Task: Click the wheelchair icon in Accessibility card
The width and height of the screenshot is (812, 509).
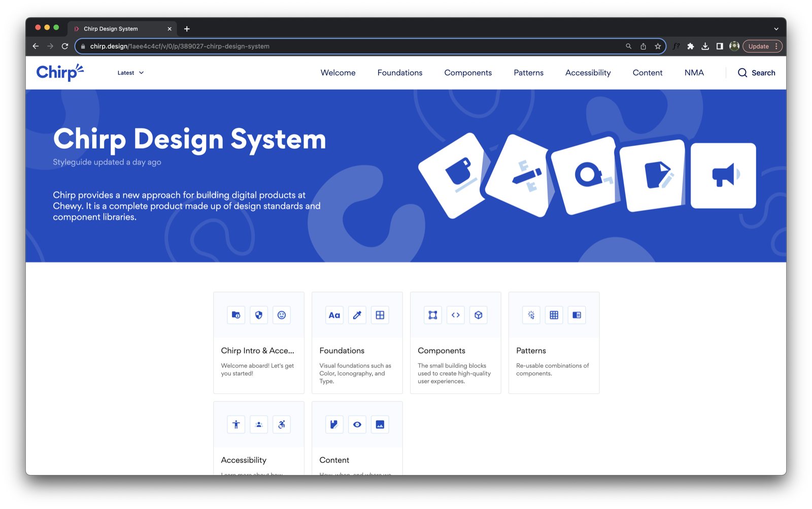Action: point(282,425)
